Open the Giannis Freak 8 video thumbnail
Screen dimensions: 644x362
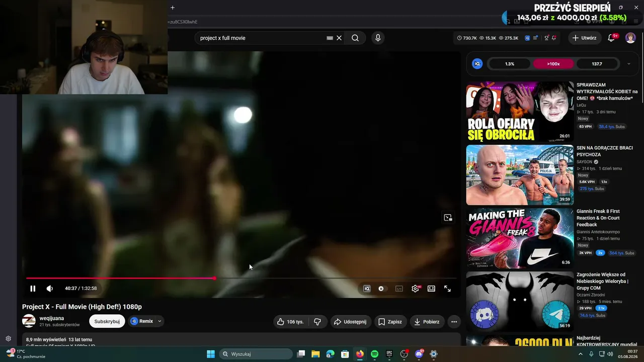(x=520, y=238)
